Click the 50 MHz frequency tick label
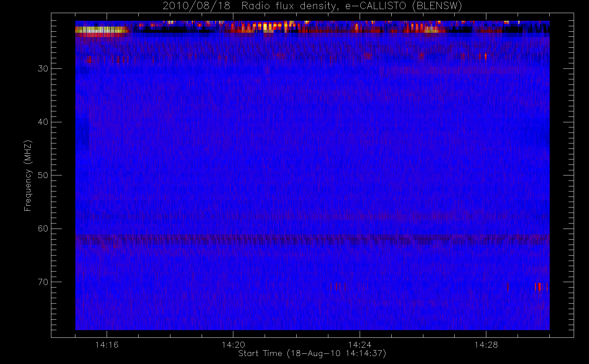The height and width of the screenshot is (364, 589). click(43, 175)
